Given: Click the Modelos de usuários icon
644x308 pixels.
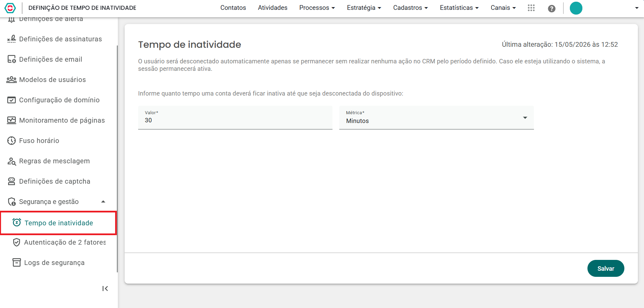Looking at the screenshot, I should [x=12, y=80].
